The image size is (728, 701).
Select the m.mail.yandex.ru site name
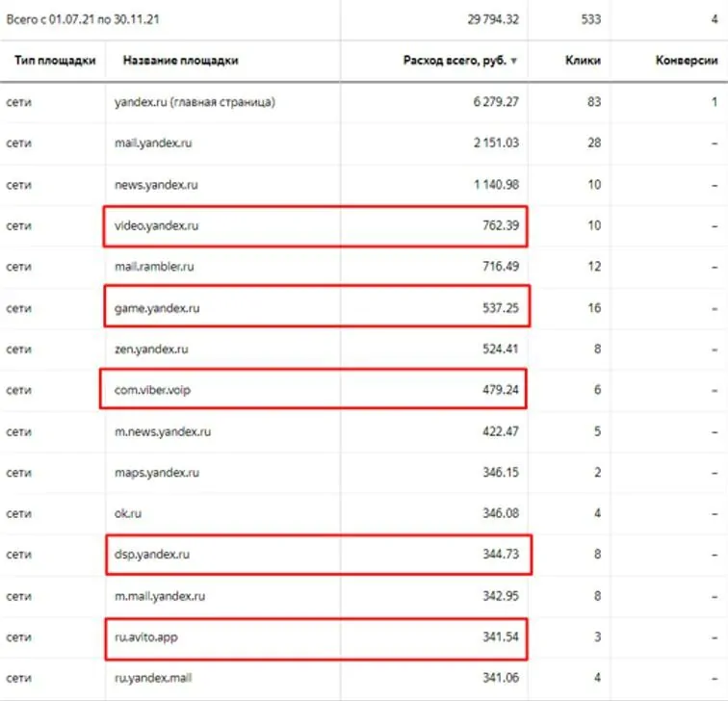160,596
